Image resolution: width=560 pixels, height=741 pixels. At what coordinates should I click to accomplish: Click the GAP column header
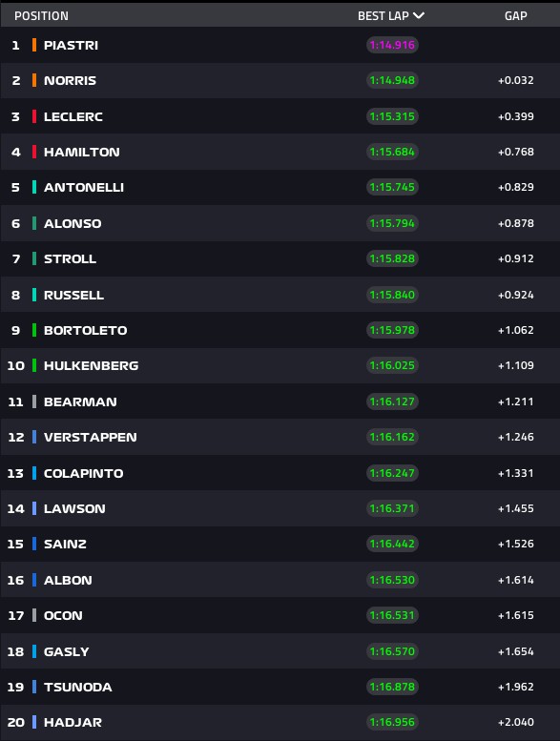(x=515, y=15)
